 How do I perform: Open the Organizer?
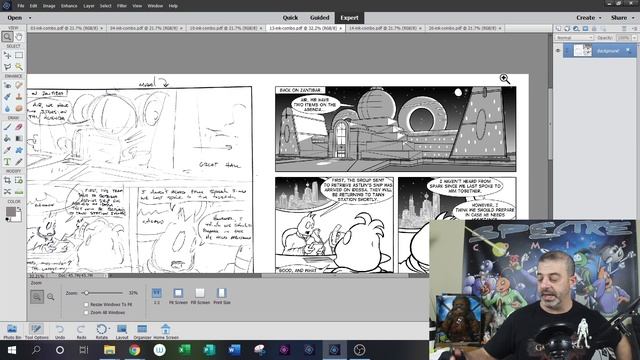coord(142,331)
